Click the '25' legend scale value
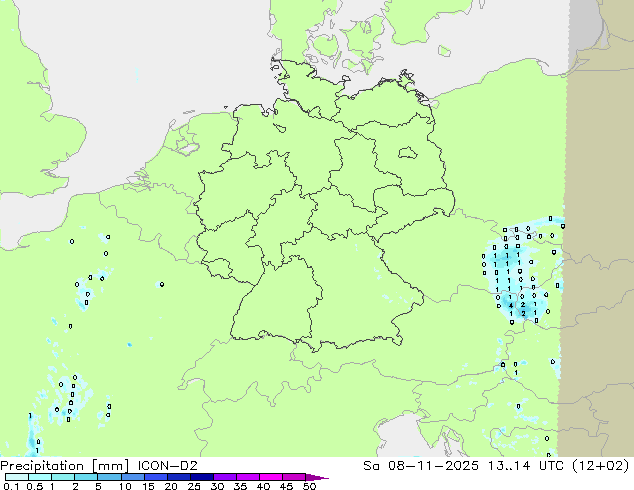Viewport: 634px width, 490px height. pyautogui.click(x=194, y=486)
